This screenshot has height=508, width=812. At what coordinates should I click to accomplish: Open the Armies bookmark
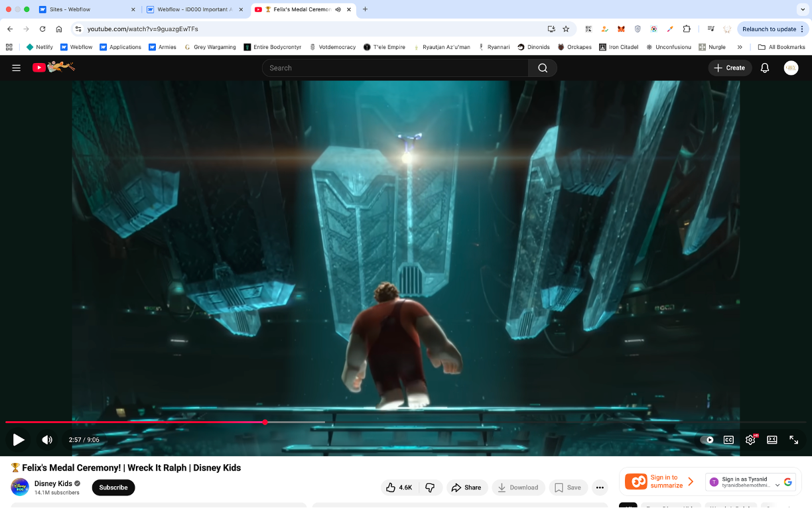pos(163,47)
